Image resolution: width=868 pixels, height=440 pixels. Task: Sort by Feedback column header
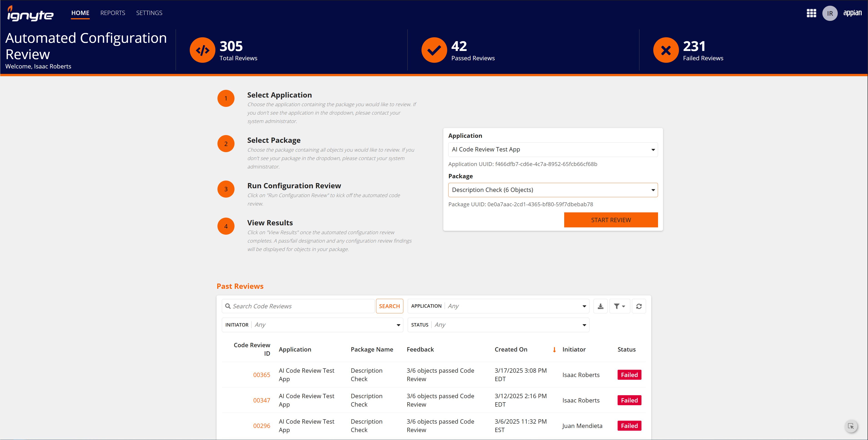point(420,349)
